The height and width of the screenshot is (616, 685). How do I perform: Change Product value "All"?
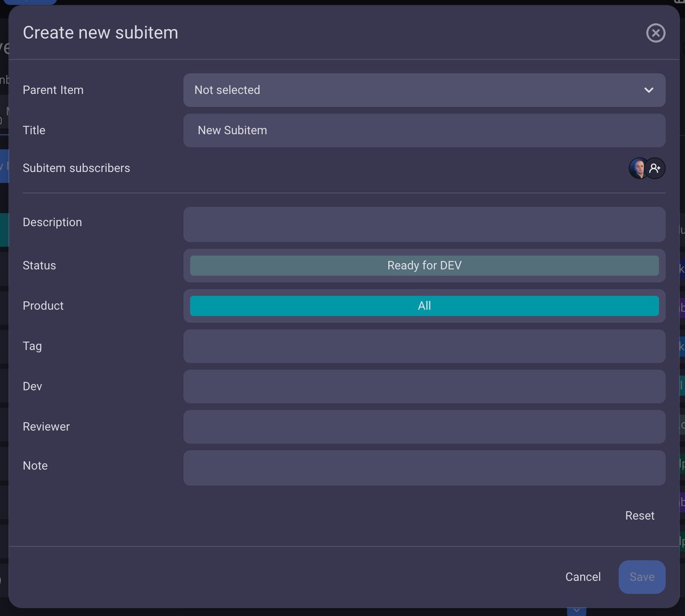coord(424,306)
